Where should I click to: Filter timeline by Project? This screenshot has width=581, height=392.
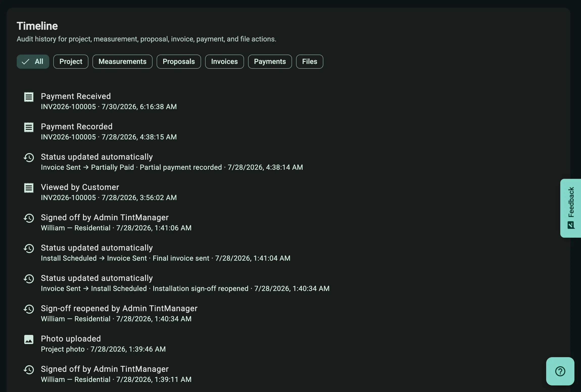[x=71, y=62]
